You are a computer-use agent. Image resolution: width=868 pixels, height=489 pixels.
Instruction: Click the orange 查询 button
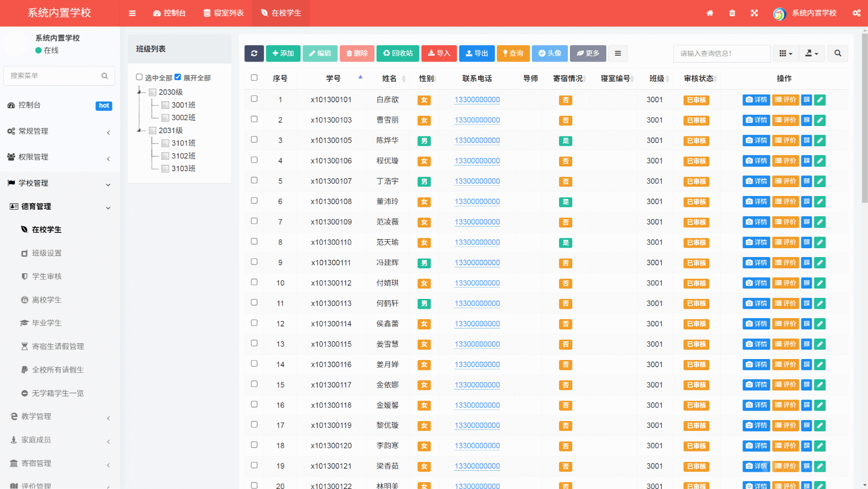[x=513, y=53]
